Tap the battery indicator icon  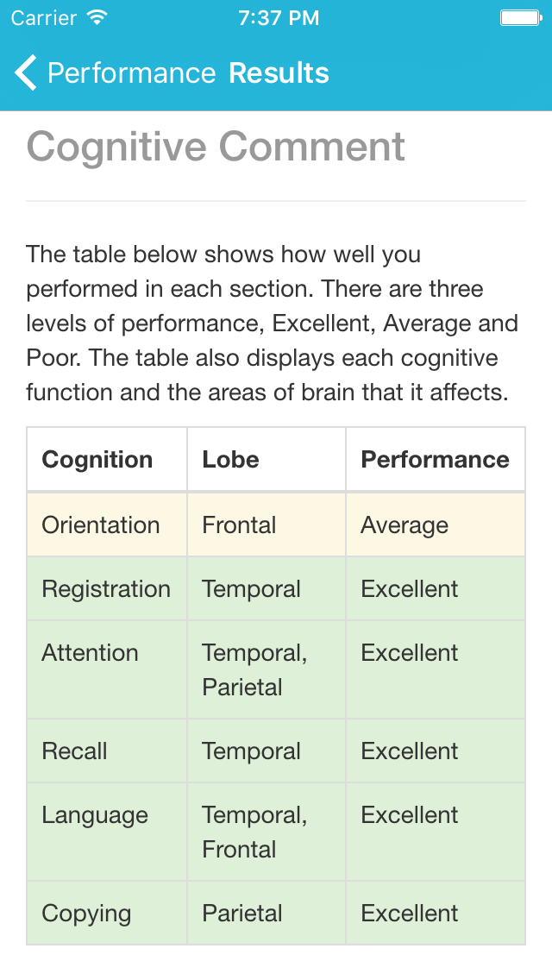(x=520, y=18)
